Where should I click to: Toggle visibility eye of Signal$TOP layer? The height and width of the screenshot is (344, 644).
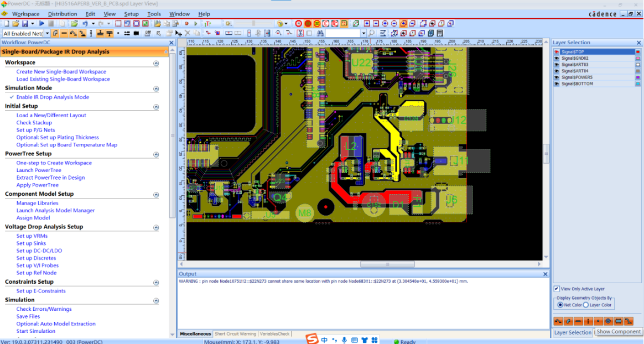[557, 52]
